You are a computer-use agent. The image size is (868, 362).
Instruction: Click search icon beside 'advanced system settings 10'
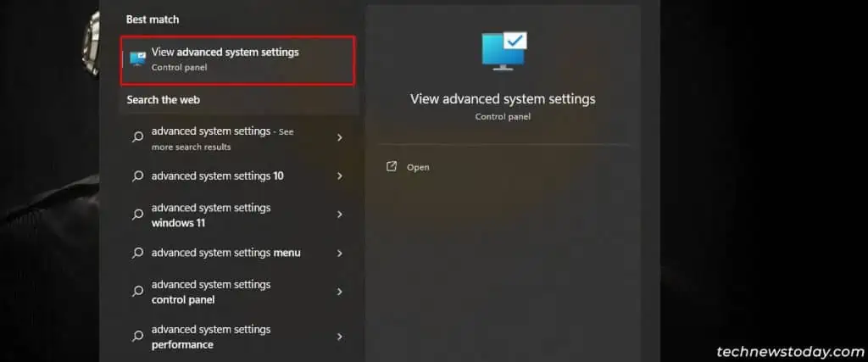tap(137, 176)
